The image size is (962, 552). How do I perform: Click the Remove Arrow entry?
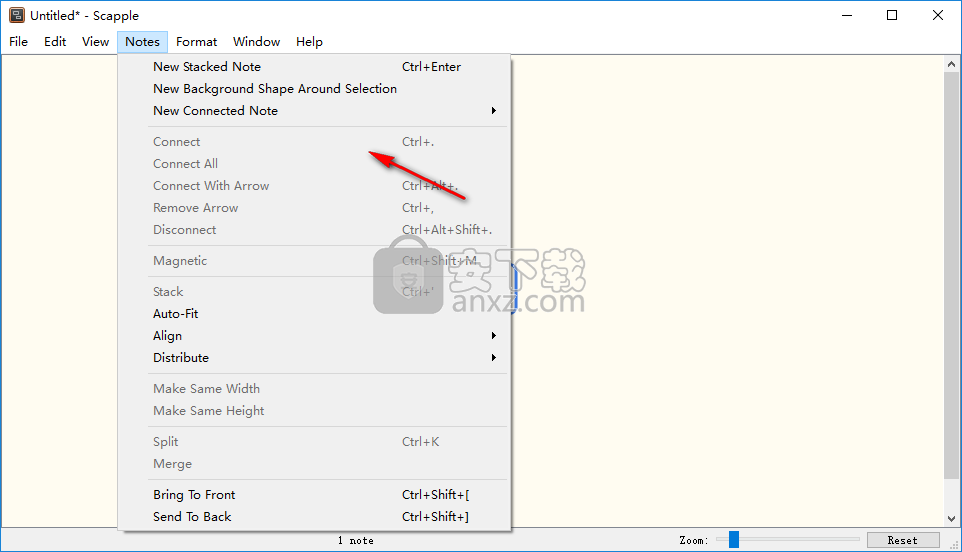(314, 208)
